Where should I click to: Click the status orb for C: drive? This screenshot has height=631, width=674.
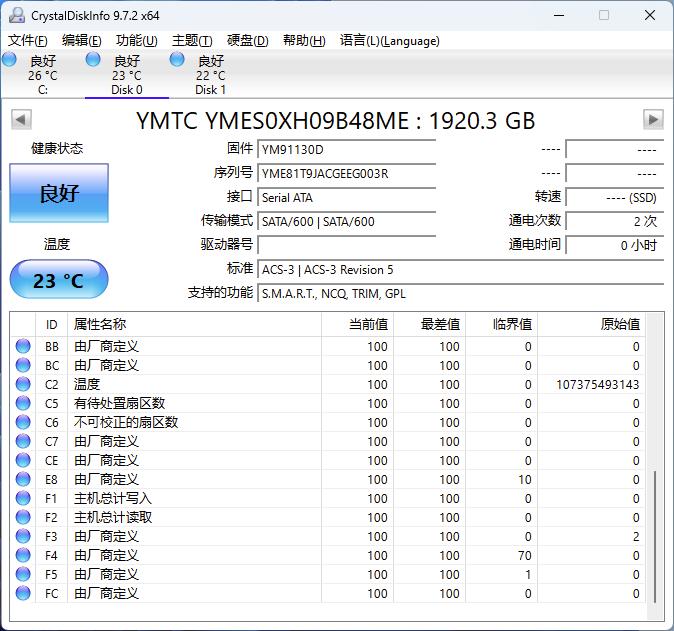(x=10, y=61)
